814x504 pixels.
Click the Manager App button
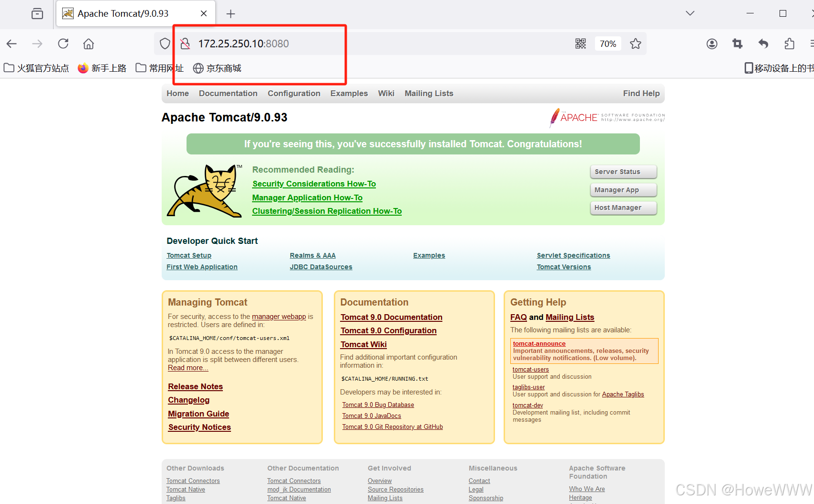pyautogui.click(x=623, y=190)
